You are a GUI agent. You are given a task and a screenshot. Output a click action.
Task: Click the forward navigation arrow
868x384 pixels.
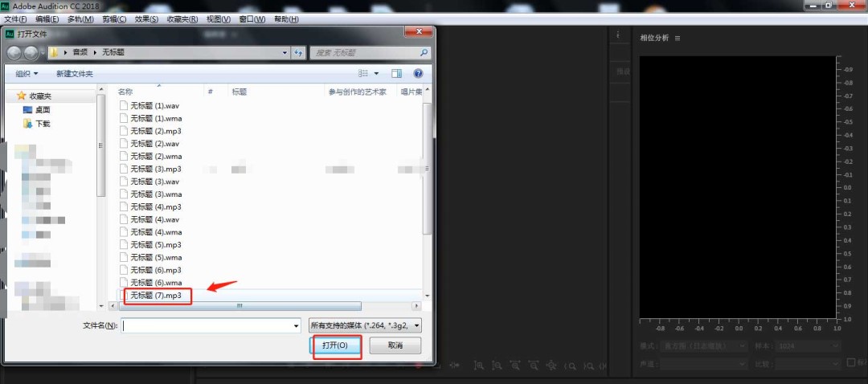[31, 53]
